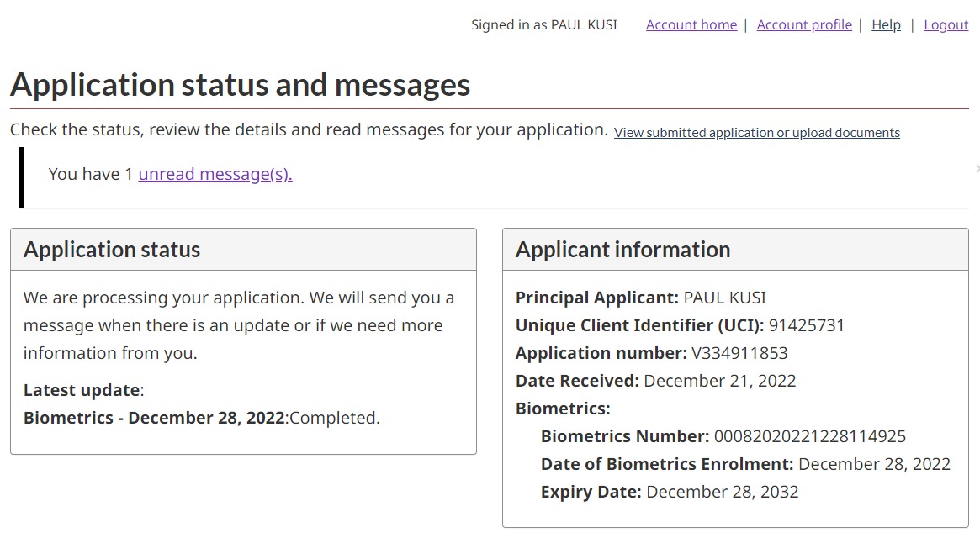Click the Date of Biometrics Enrolment value
The width and height of the screenshot is (980, 538).
pyautogui.click(x=874, y=464)
